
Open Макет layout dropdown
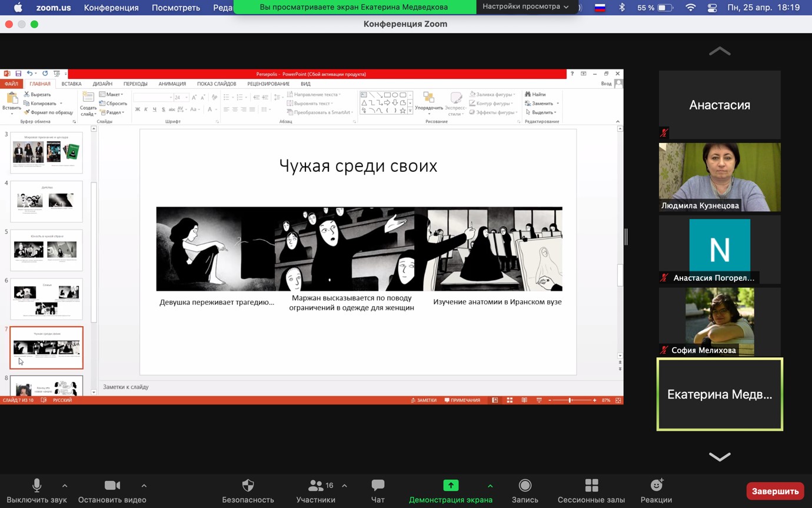pos(111,94)
